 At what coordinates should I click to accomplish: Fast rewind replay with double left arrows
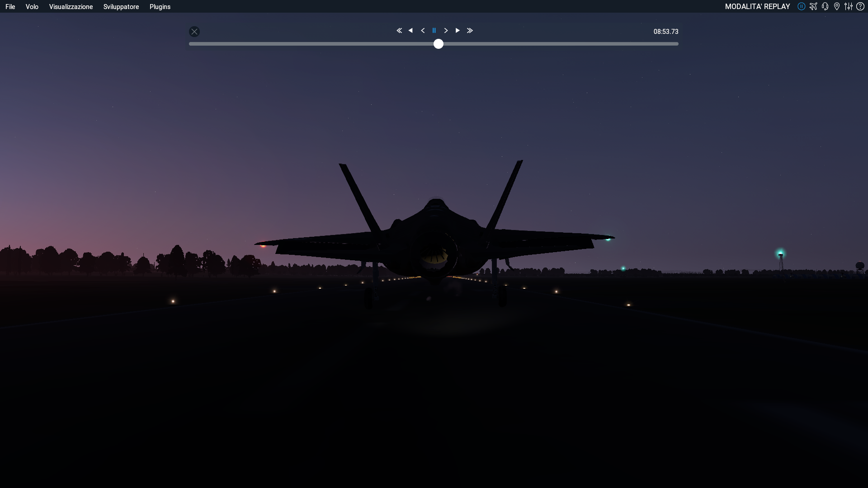click(x=399, y=31)
